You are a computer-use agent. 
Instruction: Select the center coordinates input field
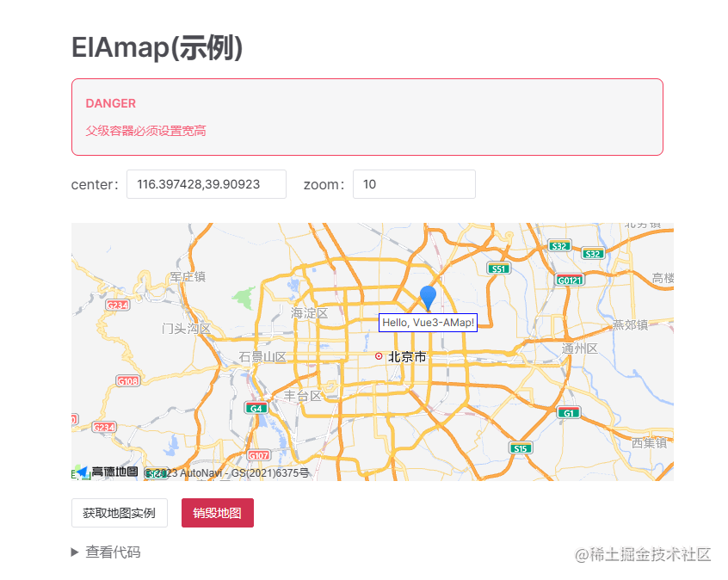pos(206,184)
